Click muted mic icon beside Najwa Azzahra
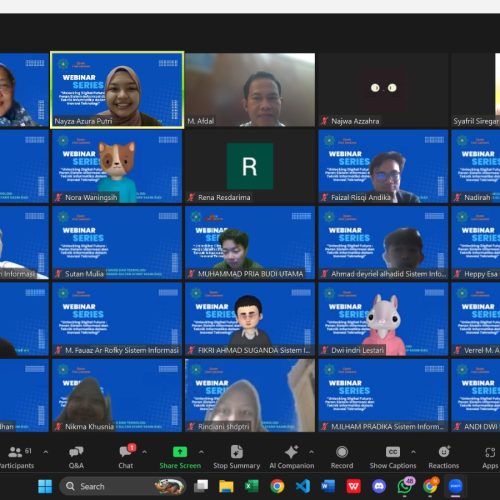Viewport: 500px width, 500px height. [x=324, y=121]
